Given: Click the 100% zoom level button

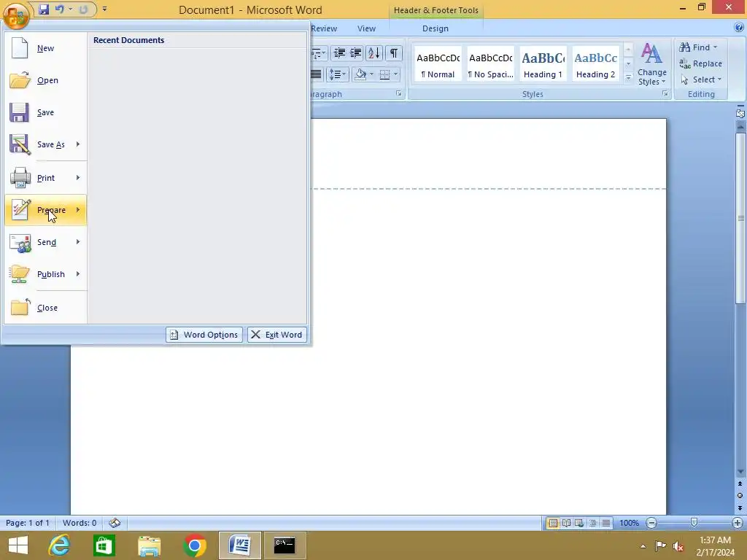Looking at the screenshot, I should coord(629,523).
